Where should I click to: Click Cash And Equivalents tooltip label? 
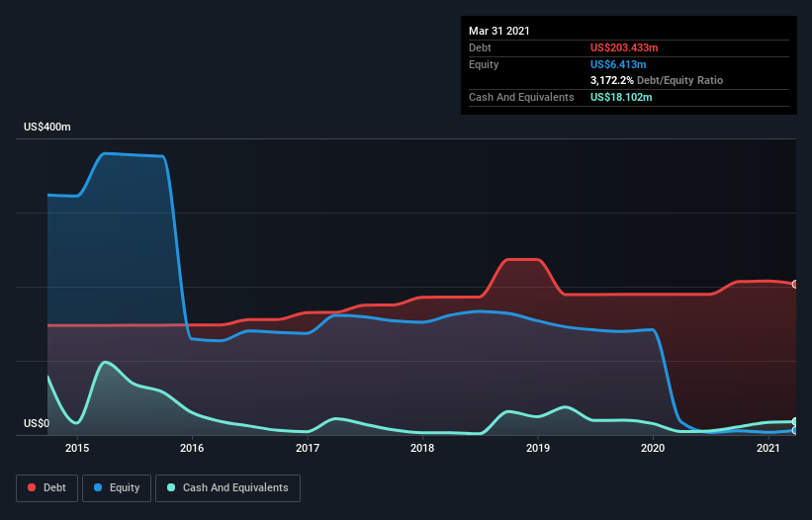pyautogui.click(x=521, y=97)
